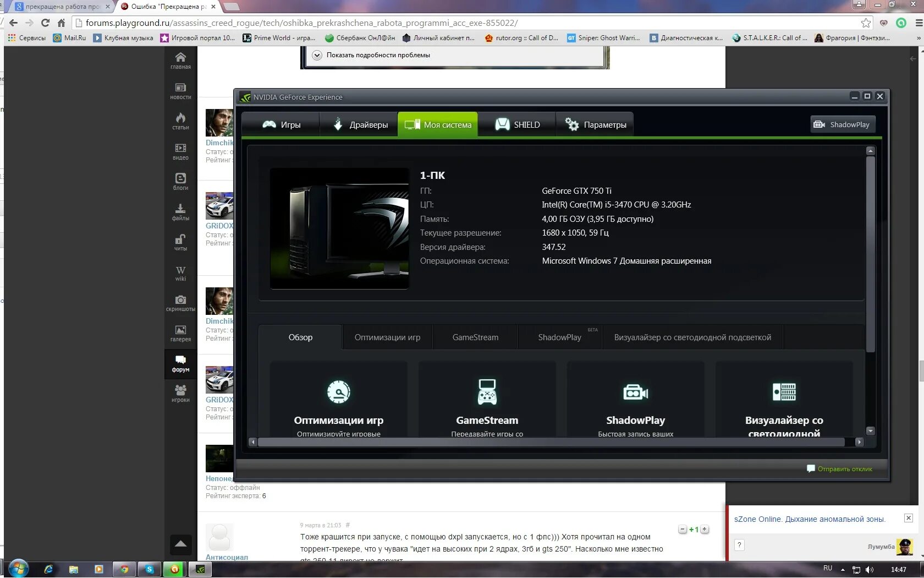Screen dimensions: 924x578
Task: Open the видео sidebar icon
Action: click(x=180, y=151)
